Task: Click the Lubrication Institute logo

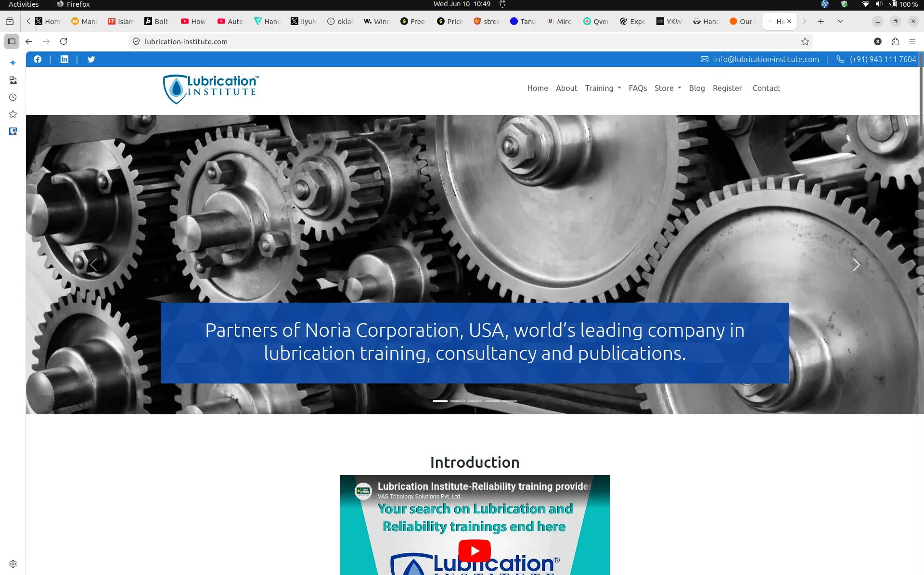Action: point(211,89)
